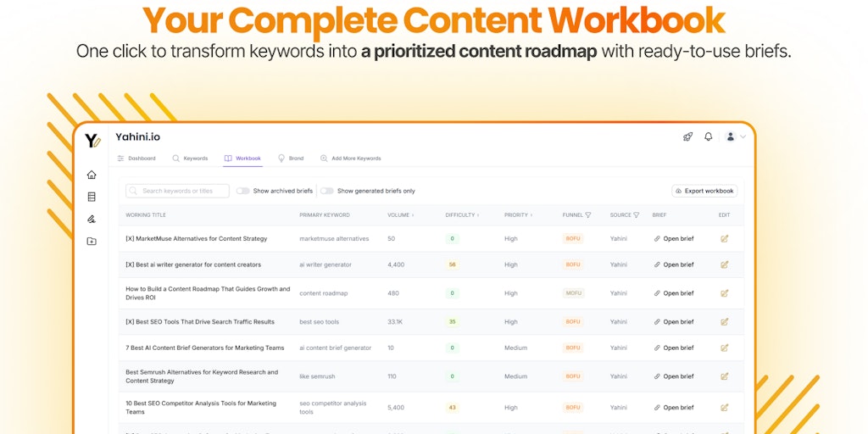Click keyword cell 'marketmuse alternatives'

tap(334, 238)
